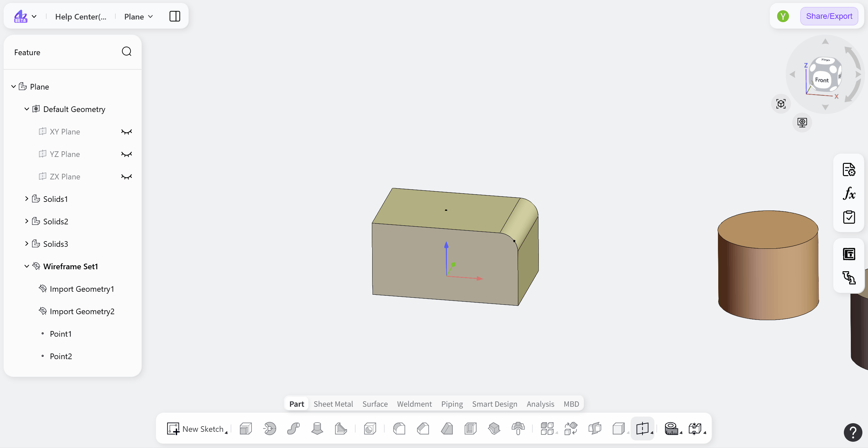Image resolution: width=868 pixels, height=448 pixels.
Task: Click the Top face of view cube
Action: 825,60
